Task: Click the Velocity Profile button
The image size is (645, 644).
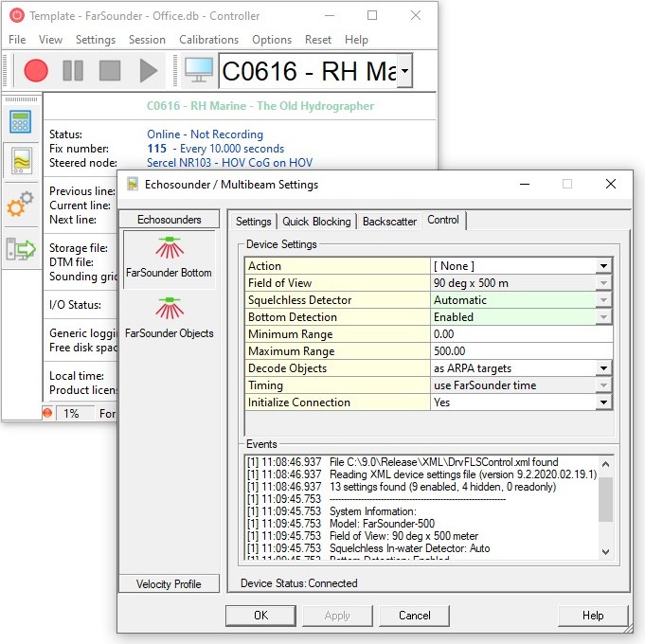Action: click(x=169, y=583)
